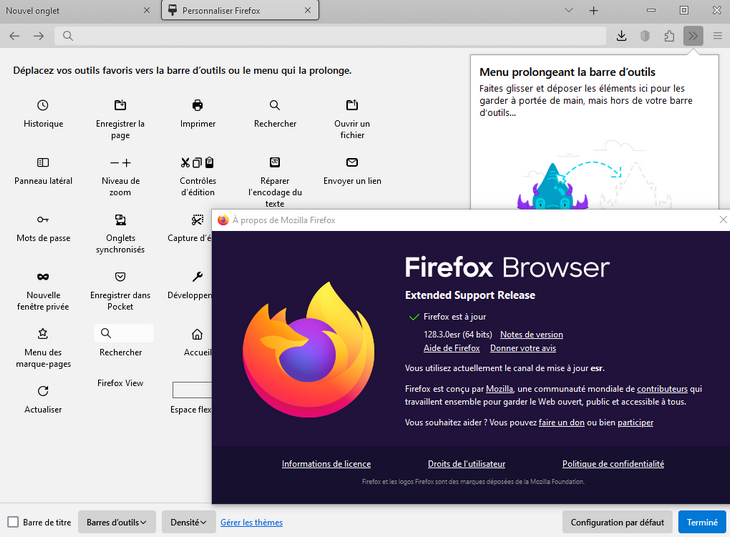
Task: Click Donner votre avis link
Action: [x=523, y=348]
